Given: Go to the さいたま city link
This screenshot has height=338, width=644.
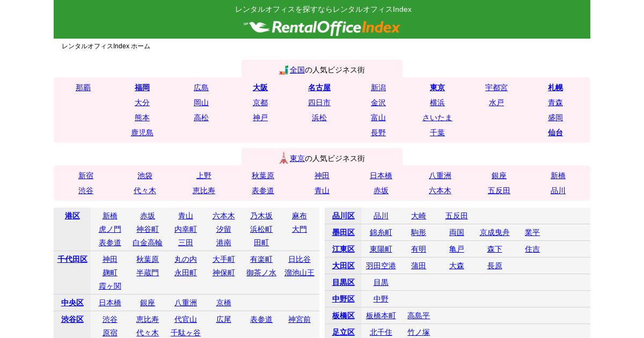Looking at the screenshot, I should coord(437,117).
